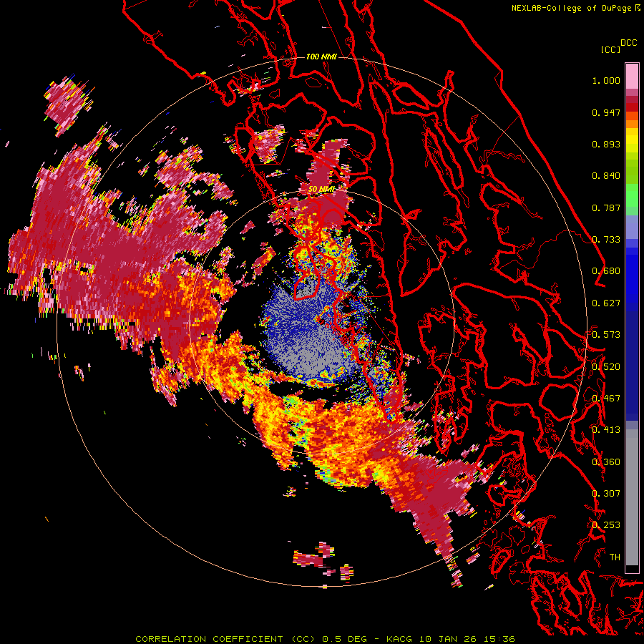Click the 0.627 legend value
This screenshot has width=644, height=644.
pos(606,303)
